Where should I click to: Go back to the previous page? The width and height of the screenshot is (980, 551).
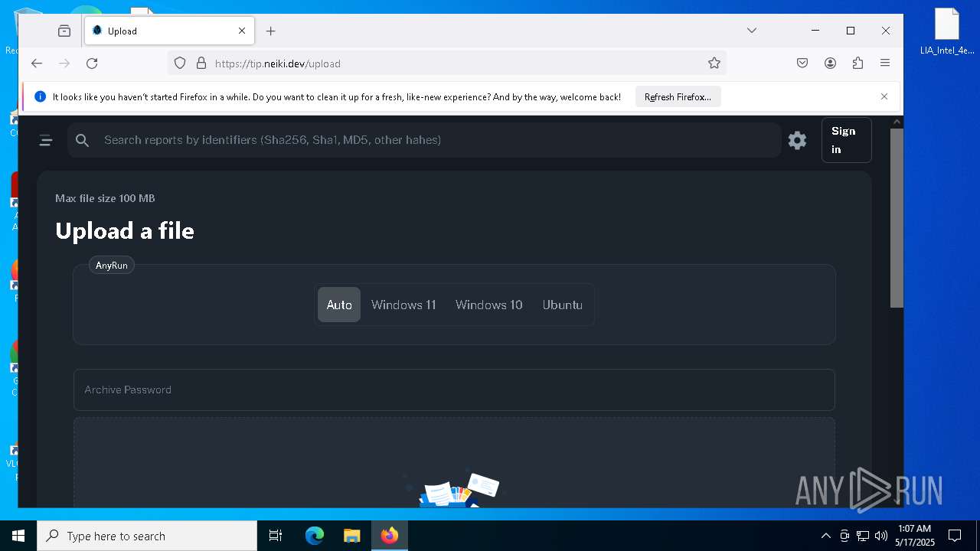[37, 64]
